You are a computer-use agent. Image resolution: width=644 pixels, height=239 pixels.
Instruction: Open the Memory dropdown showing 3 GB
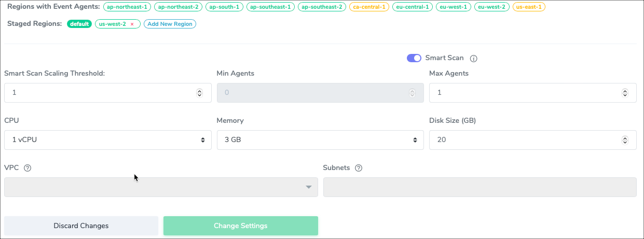click(x=320, y=140)
